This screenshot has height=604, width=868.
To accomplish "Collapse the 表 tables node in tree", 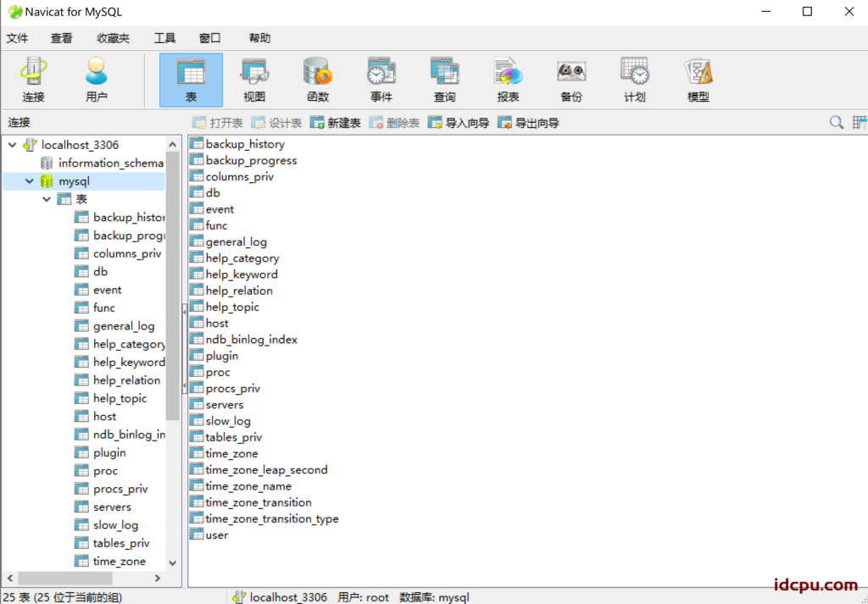I will point(47,199).
